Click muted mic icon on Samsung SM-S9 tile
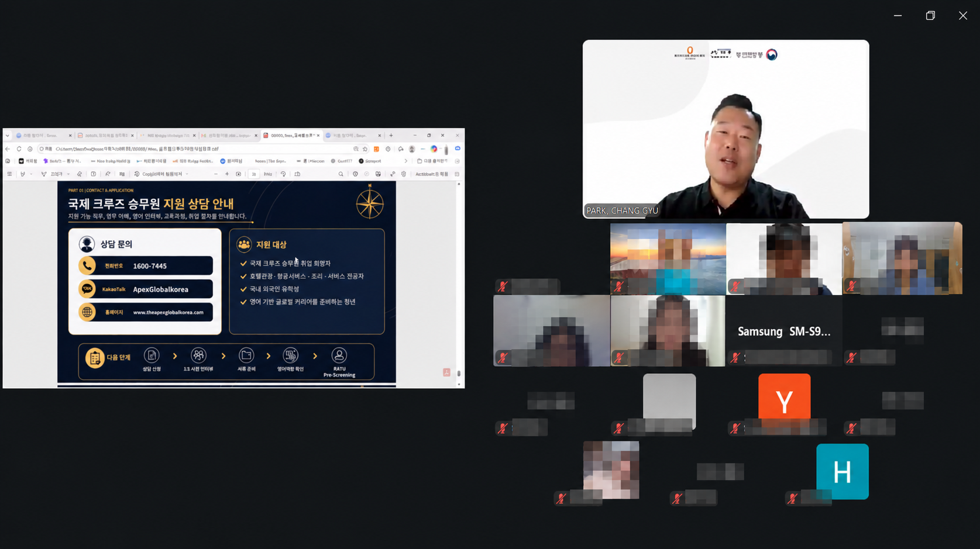The image size is (980, 549). (735, 357)
